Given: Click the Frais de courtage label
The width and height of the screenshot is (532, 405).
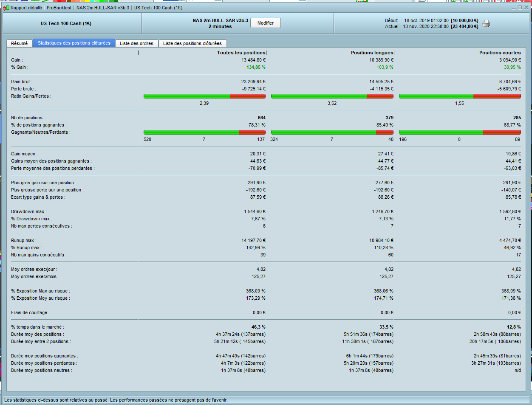Looking at the screenshot, I should (x=30, y=312).
